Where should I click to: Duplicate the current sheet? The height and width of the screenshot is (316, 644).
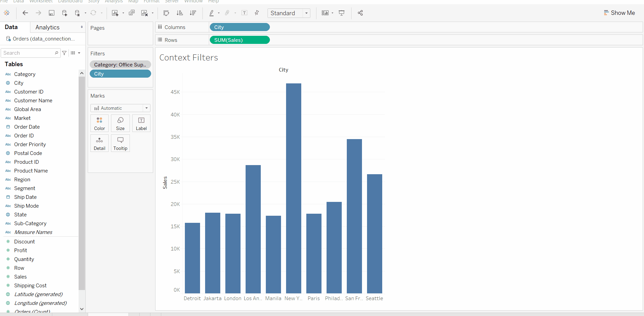coord(132,13)
